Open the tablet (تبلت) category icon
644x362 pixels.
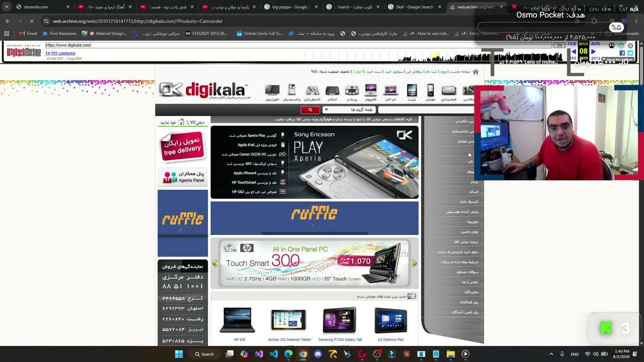click(x=412, y=92)
